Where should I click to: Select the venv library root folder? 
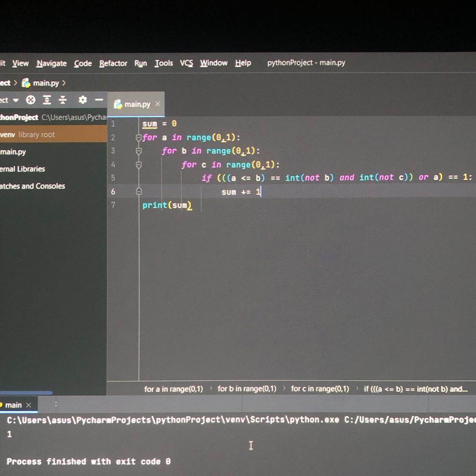click(x=53, y=135)
